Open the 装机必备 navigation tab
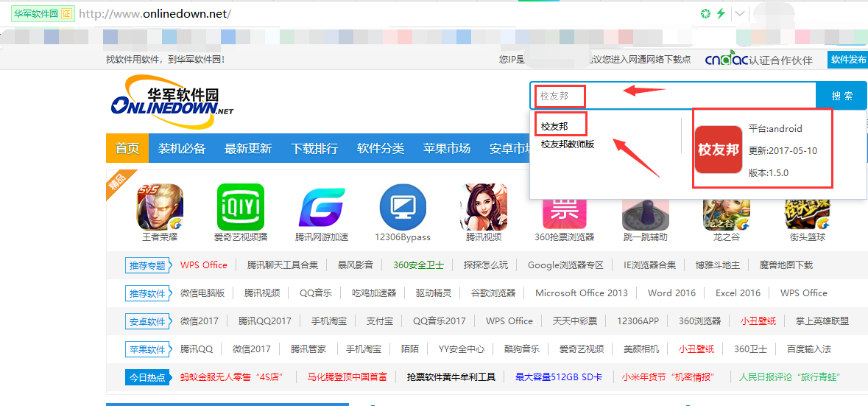 (x=182, y=148)
